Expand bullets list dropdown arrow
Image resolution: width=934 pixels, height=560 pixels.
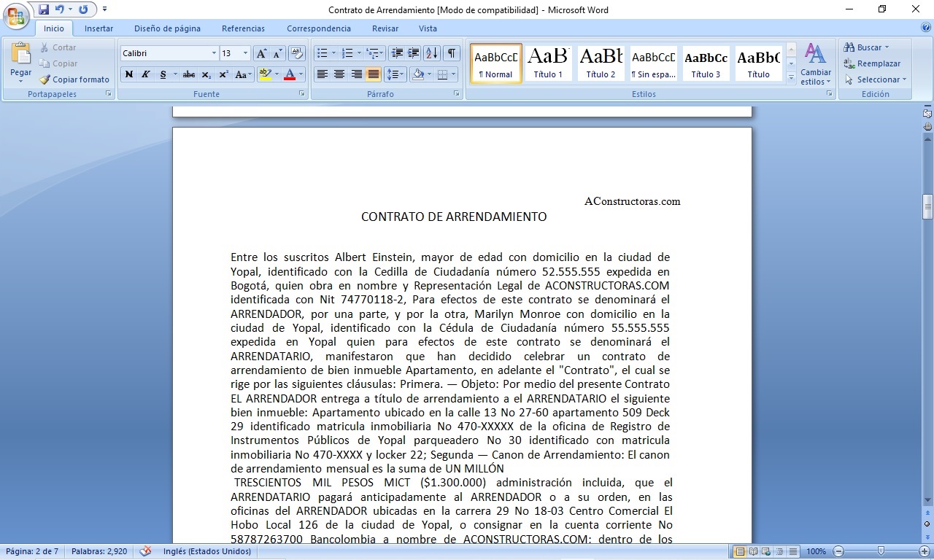(333, 53)
